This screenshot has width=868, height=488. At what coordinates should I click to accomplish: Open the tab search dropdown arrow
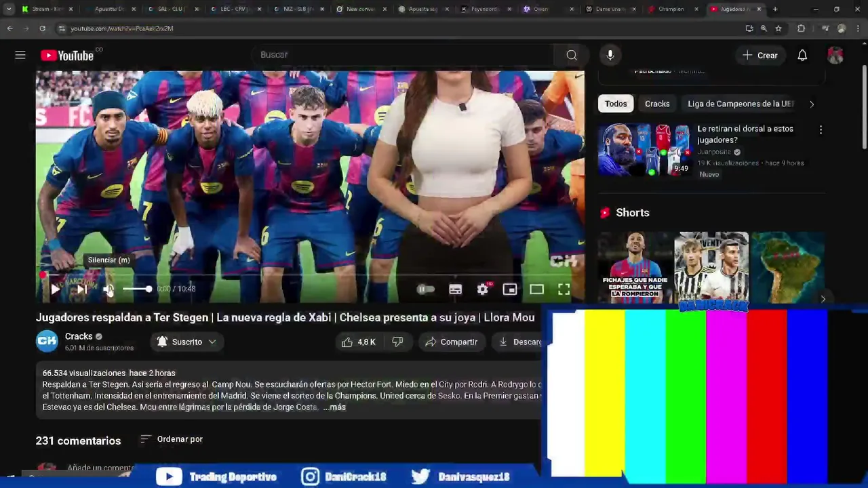[8, 9]
